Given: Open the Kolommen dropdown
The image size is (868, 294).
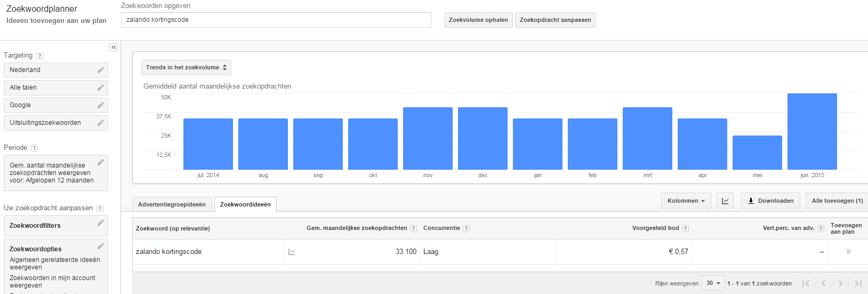Looking at the screenshot, I should (686, 201).
